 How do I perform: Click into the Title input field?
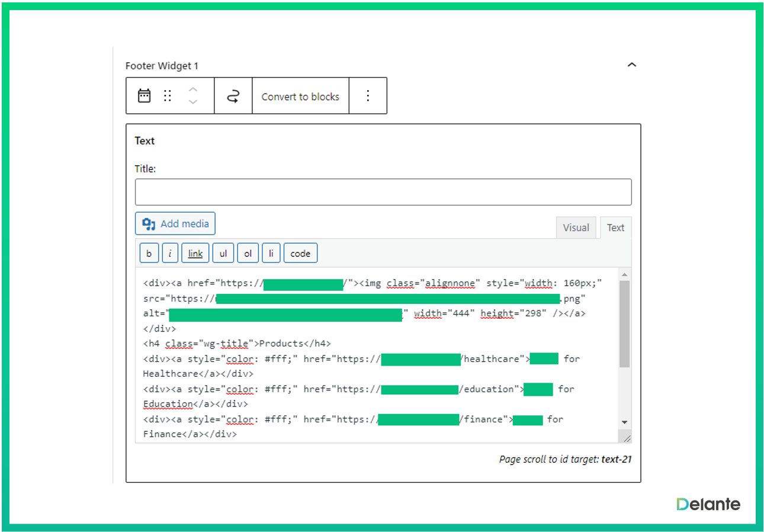383,192
